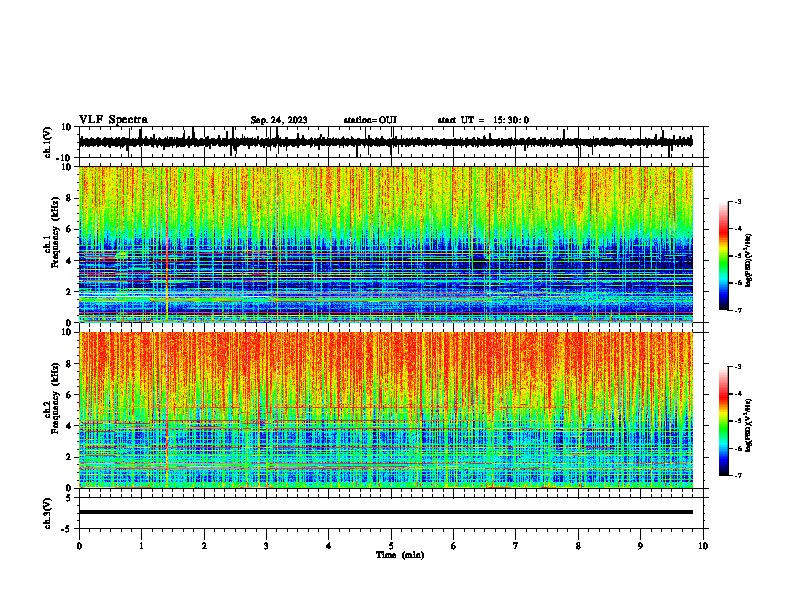Select the date text 'Sep. 24, 2023'
792x612 pixels.
pos(279,120)
